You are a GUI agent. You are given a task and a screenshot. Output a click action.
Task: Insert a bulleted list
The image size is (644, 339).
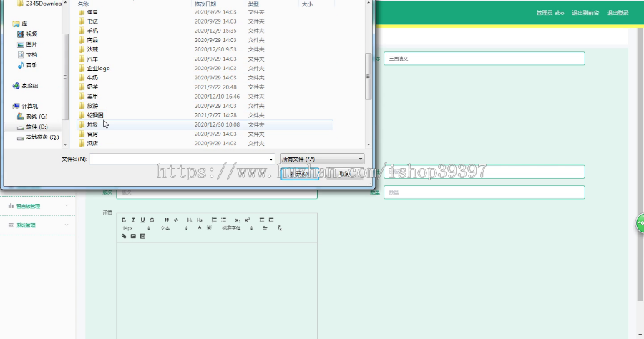point(223,220)
